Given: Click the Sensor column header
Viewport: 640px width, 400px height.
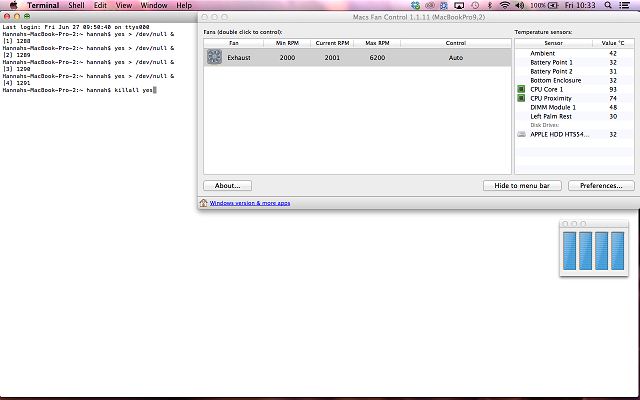Looking at the screenshot, I should (x=553, y=43).
